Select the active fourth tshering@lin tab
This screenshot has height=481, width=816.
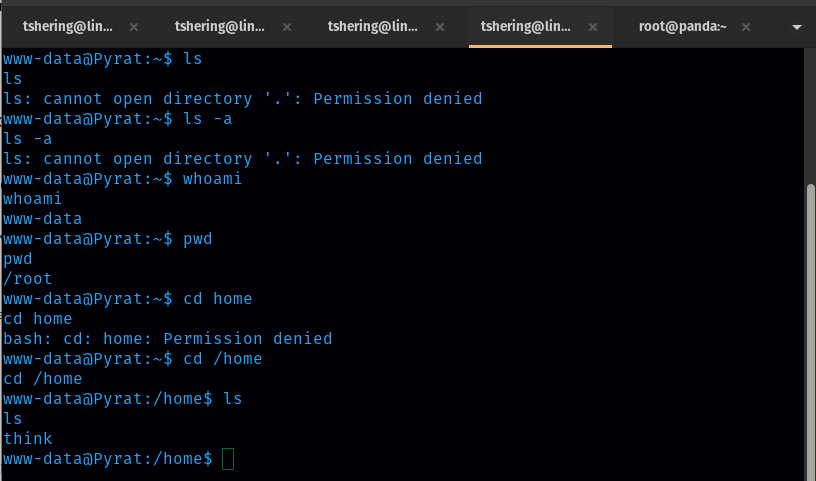[523, 27]
